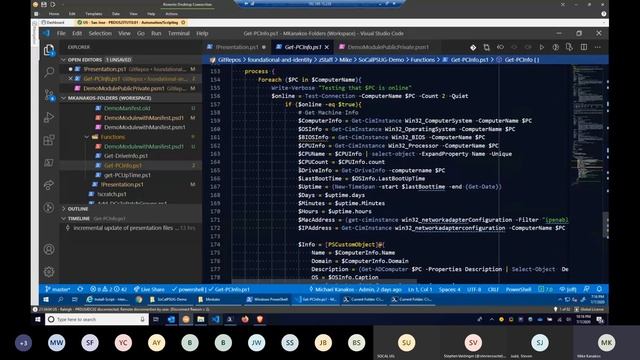Open the PowerShell Command Explorer icon
The image size is (640, 360).
[x=49, y=163]
